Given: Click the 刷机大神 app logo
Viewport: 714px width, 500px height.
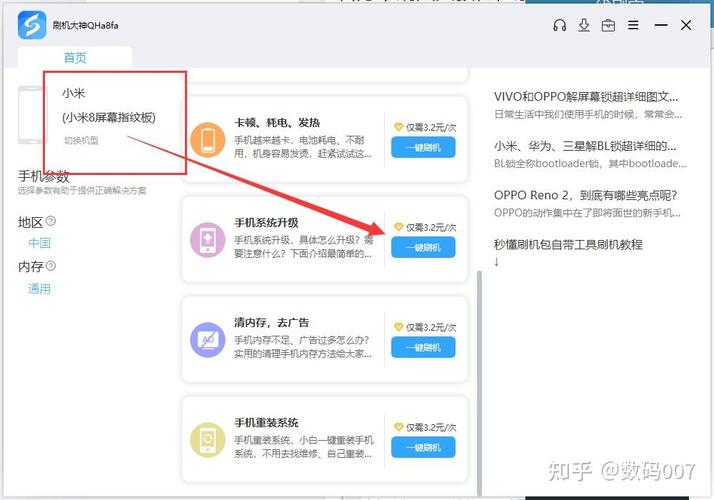Looking at the screenshot, I should pyautogui.click(x=32, y=25).
